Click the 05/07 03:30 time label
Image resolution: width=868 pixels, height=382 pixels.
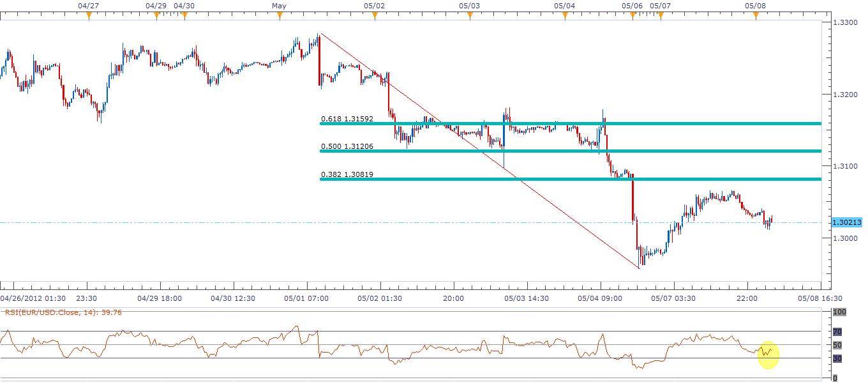(x=673, y=298)
